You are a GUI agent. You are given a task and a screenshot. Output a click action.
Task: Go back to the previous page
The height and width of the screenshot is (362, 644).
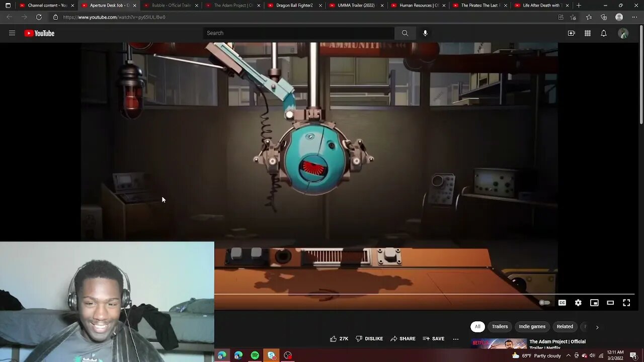click(x=9, y=17)
